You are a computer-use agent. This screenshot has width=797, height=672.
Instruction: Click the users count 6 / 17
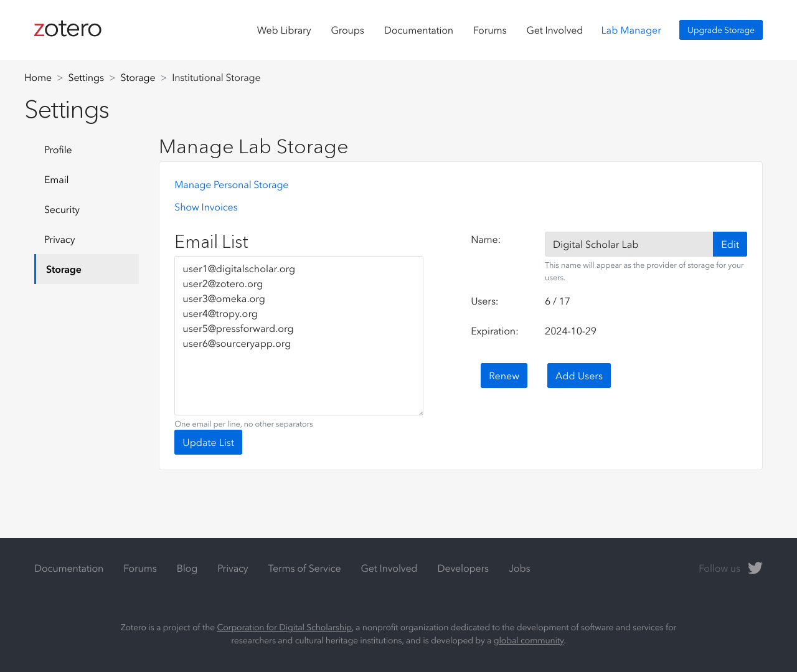pyautogui.click(x=557, y=301)
